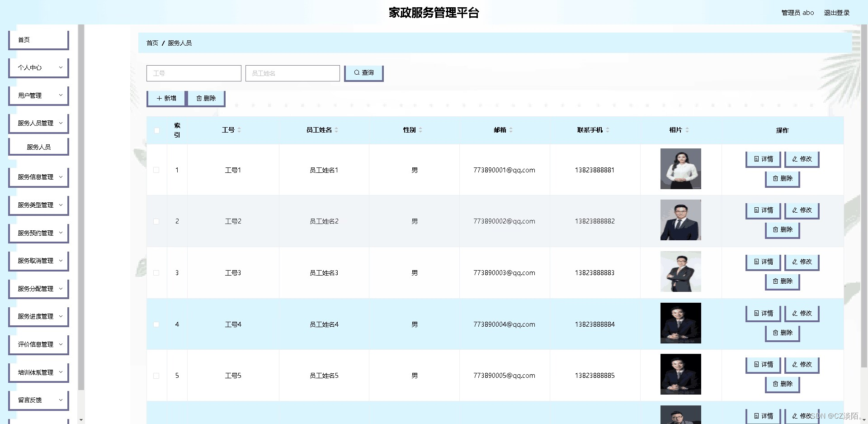Expand 服务信息管理 sidebar menu

point(38,177)
